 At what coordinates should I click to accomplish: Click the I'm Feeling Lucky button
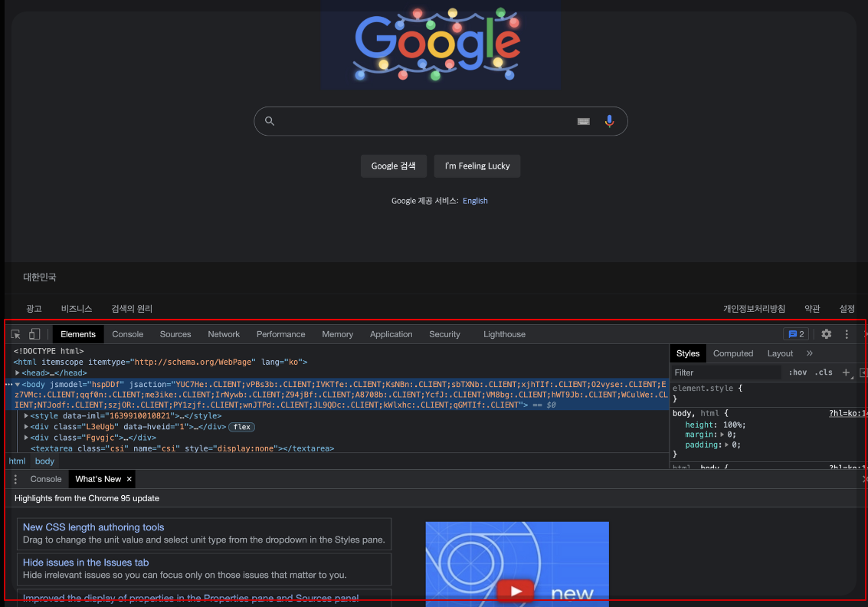pos(477,166)
